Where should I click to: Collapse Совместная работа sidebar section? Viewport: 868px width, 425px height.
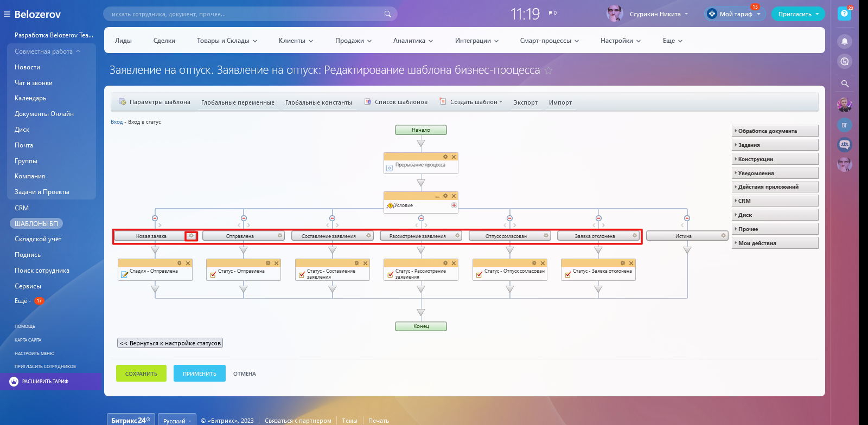[47, 51]
